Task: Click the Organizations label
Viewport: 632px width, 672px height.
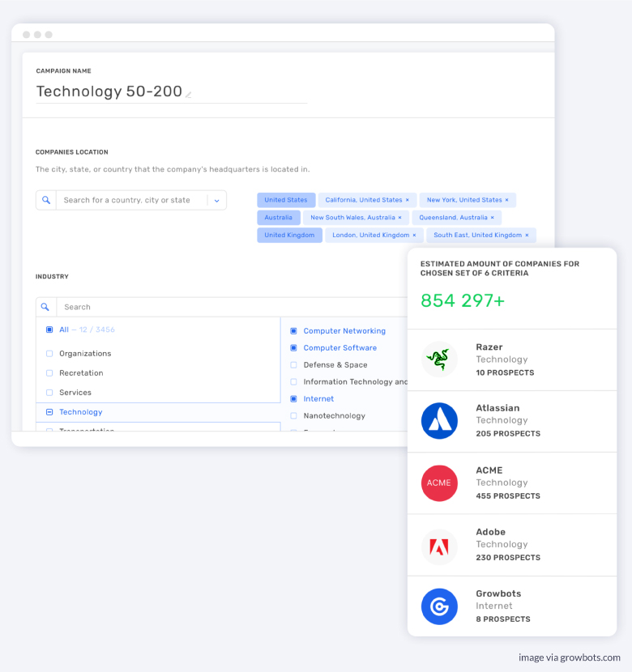Action: click(85, 354)
